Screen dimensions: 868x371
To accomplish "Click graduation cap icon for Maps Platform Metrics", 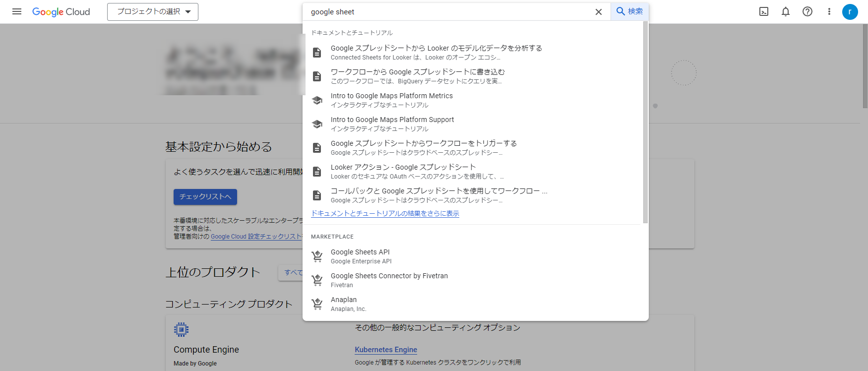I will point(317,100).
